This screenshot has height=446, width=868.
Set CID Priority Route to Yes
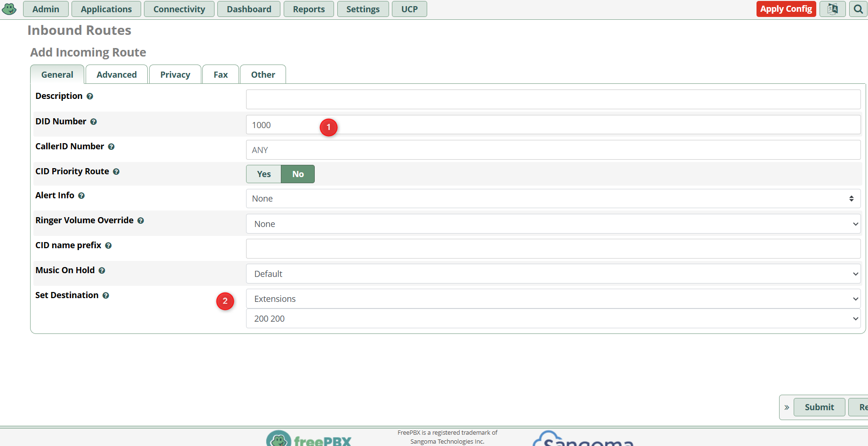(263, 174)
